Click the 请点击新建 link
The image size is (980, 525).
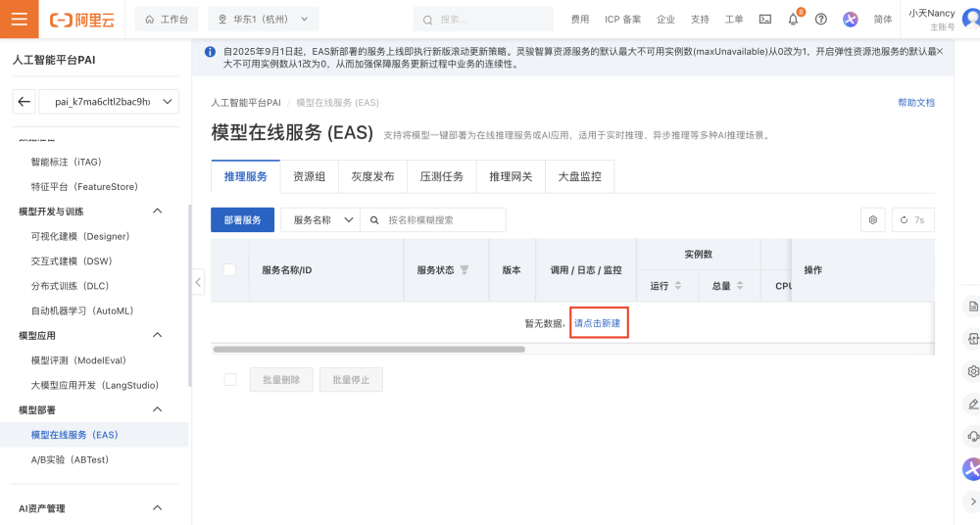598,323
